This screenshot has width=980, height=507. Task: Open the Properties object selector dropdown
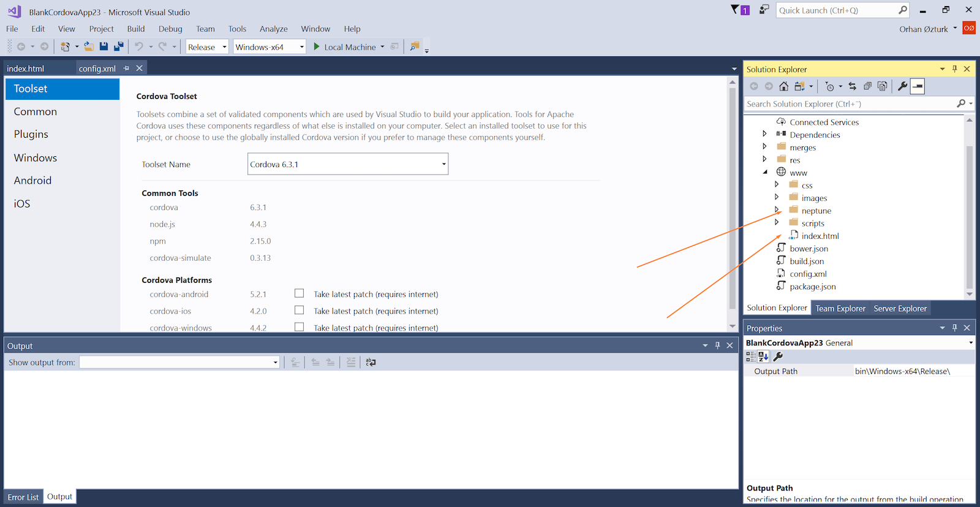point(971,343)
